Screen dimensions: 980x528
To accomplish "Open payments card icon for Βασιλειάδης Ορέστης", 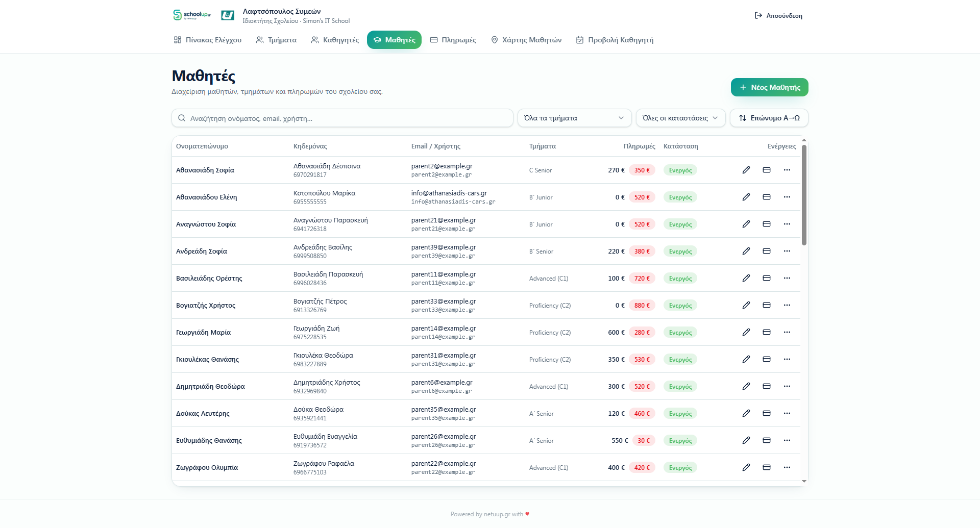I will coord(767,278).
